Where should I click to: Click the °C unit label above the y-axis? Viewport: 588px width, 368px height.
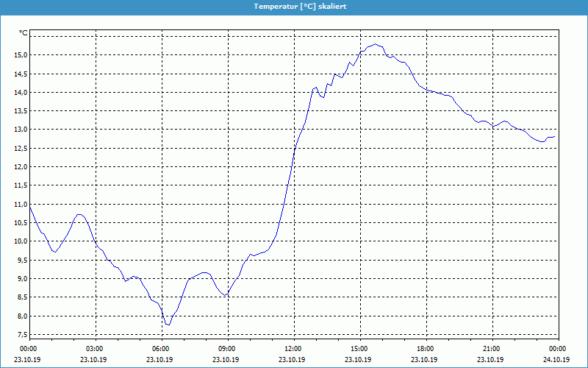(x=23, y=33)
